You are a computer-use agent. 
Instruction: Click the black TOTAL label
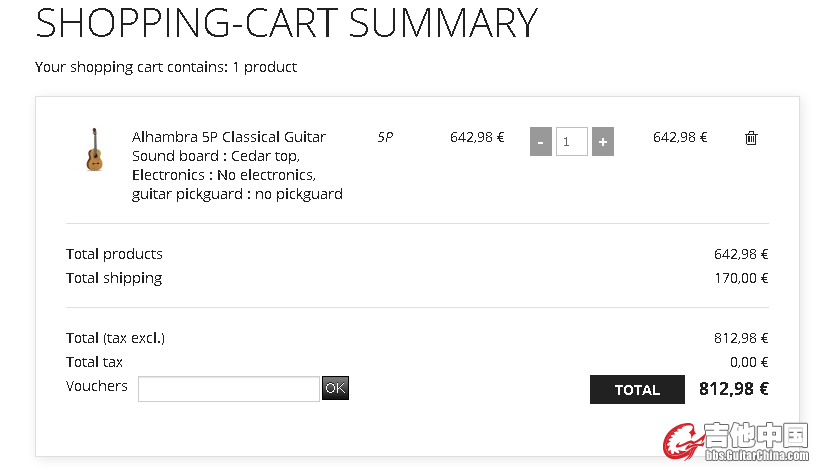(637, 389)
